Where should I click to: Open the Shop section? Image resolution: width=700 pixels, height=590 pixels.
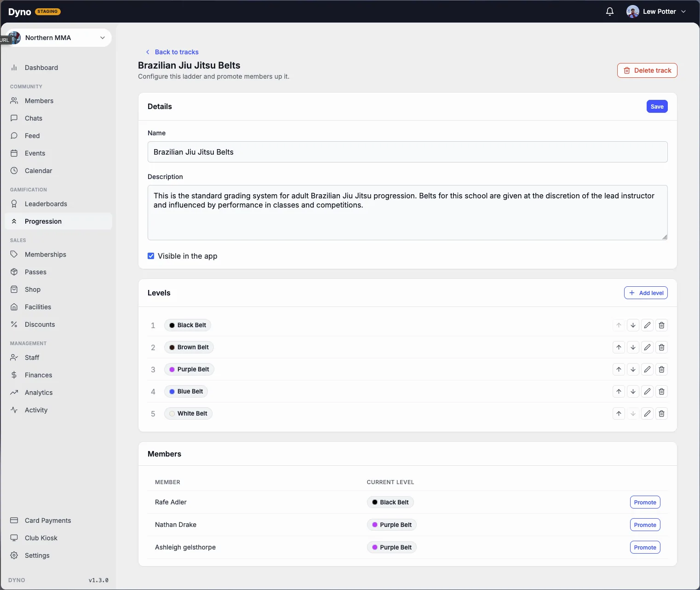pos(58,289)
